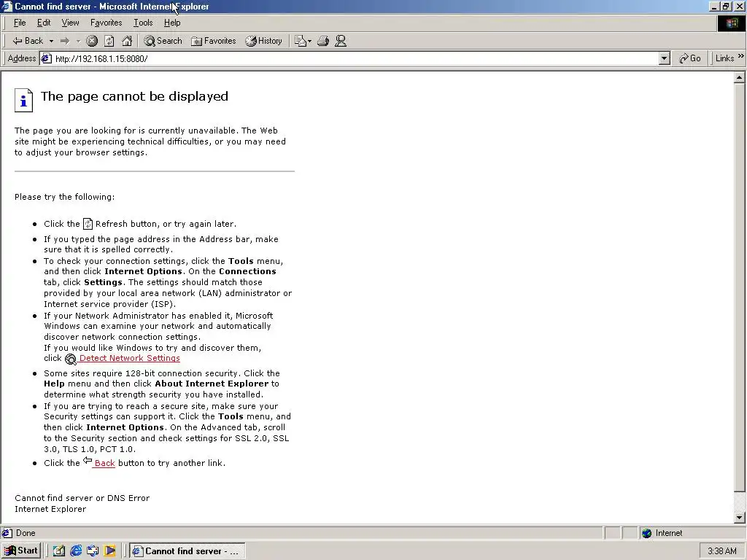Open the Windows Start menu
Image resolution: width=747 pixels, height=560 pixels.
(21, 551)
